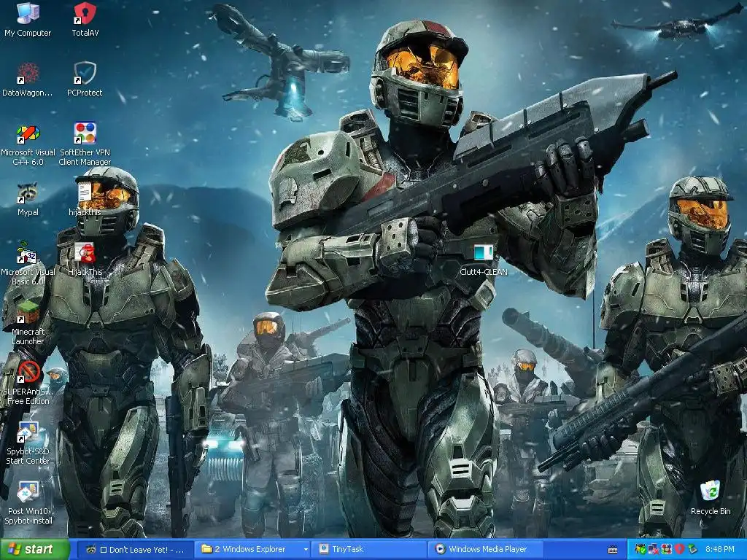
Task: Click the 8:48 PM taskbar clock
Action: pyautogui.click(x=720, y=550)
